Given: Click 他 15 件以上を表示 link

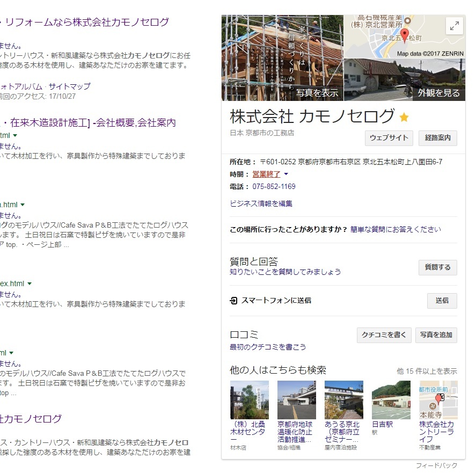Looking at the screenshot, I should pyautogui.click(x=427, y=371).
